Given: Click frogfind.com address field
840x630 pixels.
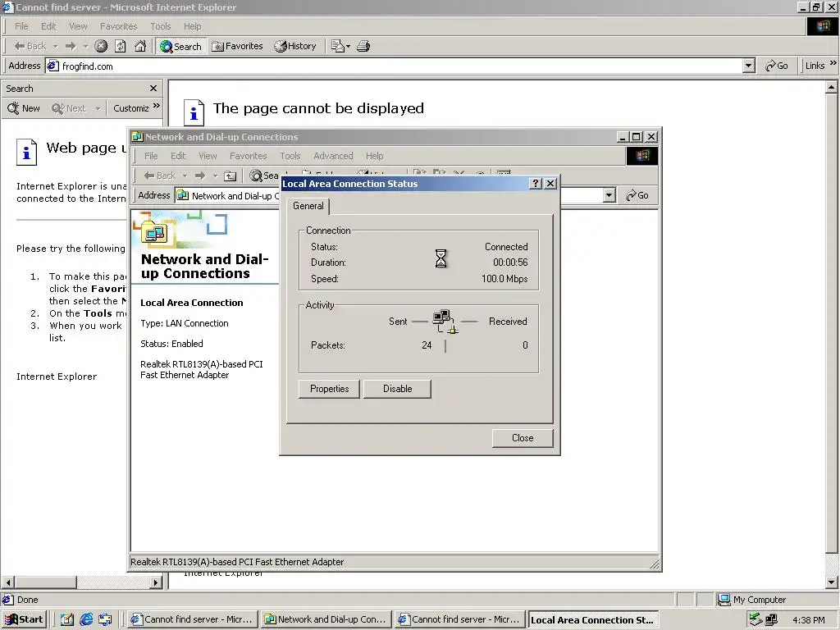Looking at the screenshot, I should [x=394, y=66].
